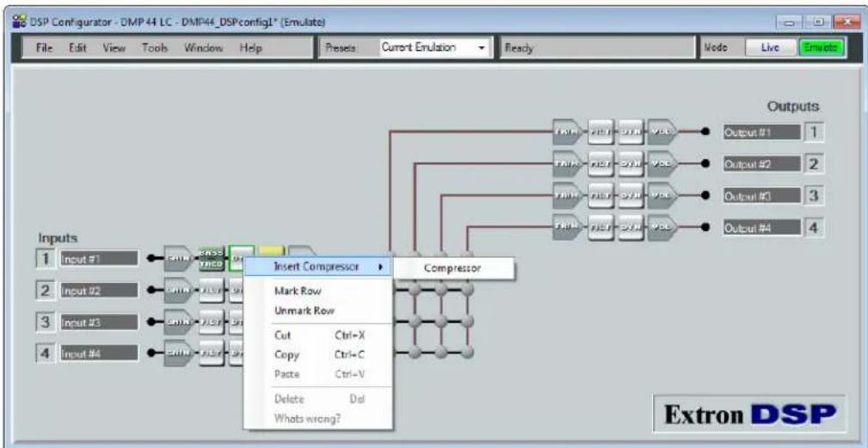Open the Tools menu
Screen dimensions: 868x448
click(155, 48)
